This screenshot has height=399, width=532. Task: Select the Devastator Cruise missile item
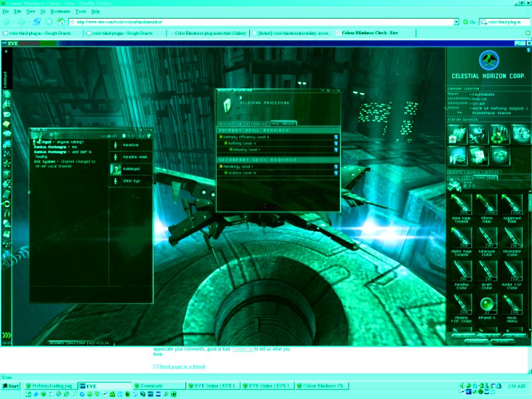512,241
